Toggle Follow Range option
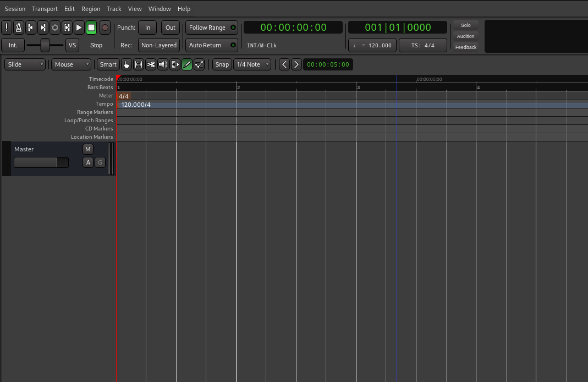The width and height of the screenshot is (588, 382). [212, 28]
